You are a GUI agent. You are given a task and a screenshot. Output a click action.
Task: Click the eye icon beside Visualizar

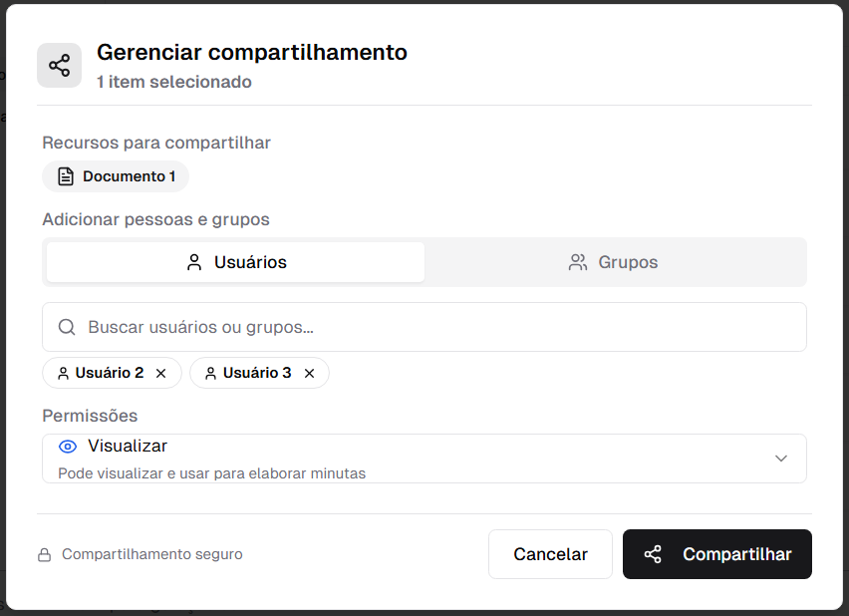68,447
